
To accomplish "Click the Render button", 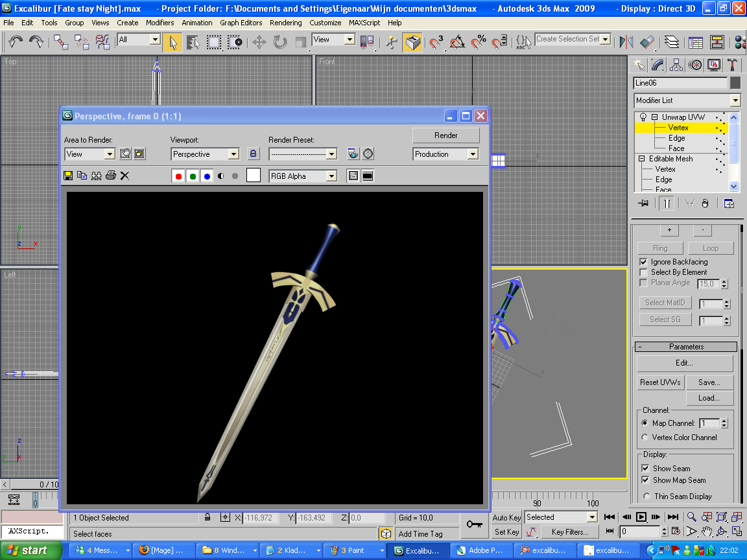I will pos(446,135).
